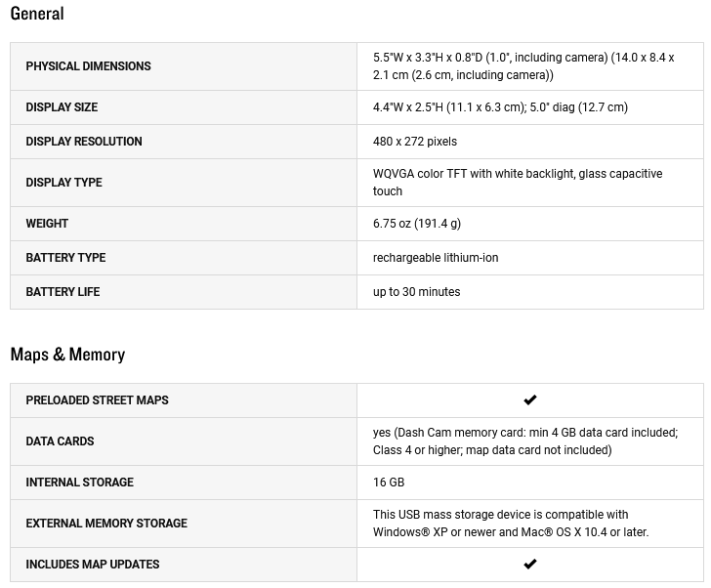
Task: Click the 16 GB storage value
Action: (389, 483)
